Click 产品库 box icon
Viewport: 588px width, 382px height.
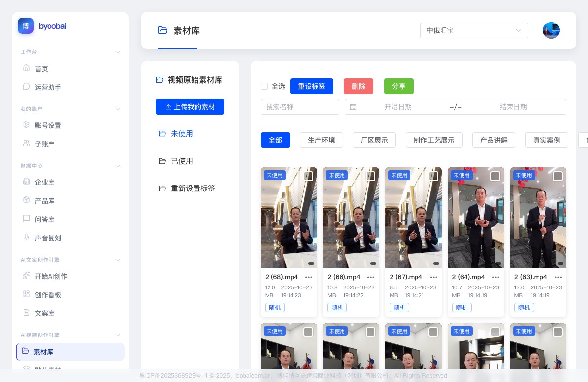point(26,200)
